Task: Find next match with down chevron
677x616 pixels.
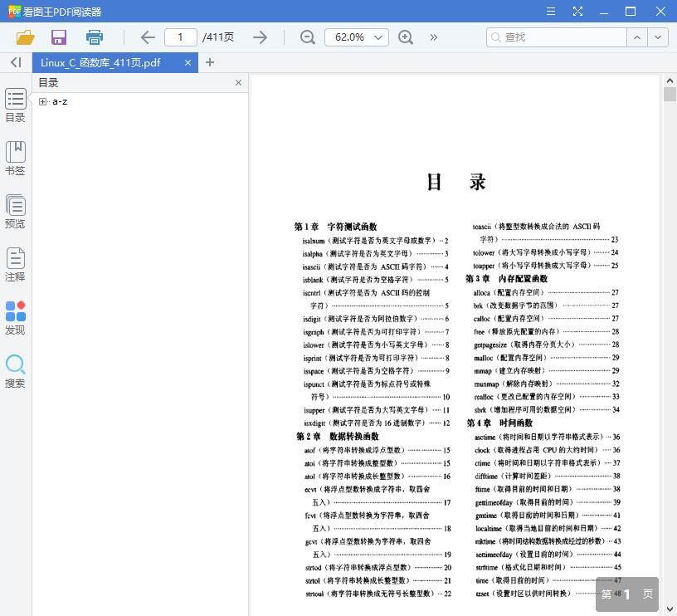Action: tap(658, 37)
